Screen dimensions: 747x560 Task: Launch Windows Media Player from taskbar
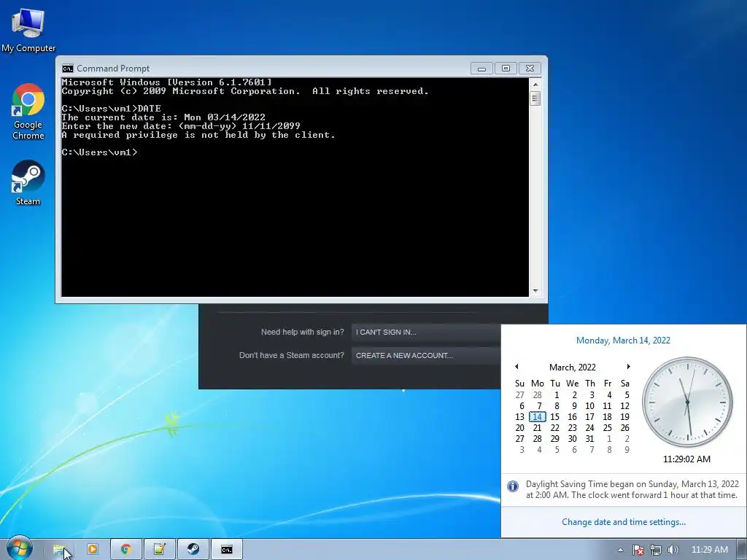click(93, 550)
